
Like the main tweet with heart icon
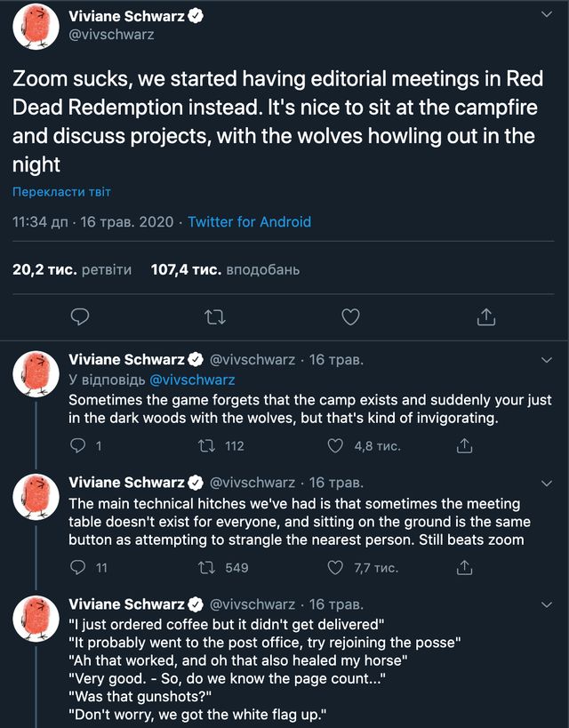coord(351,316)
